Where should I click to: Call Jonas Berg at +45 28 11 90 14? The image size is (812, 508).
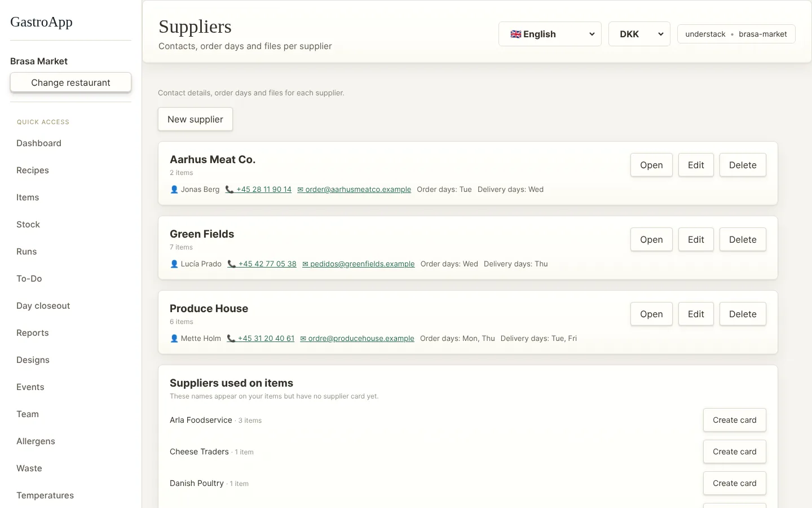[258, 189]
